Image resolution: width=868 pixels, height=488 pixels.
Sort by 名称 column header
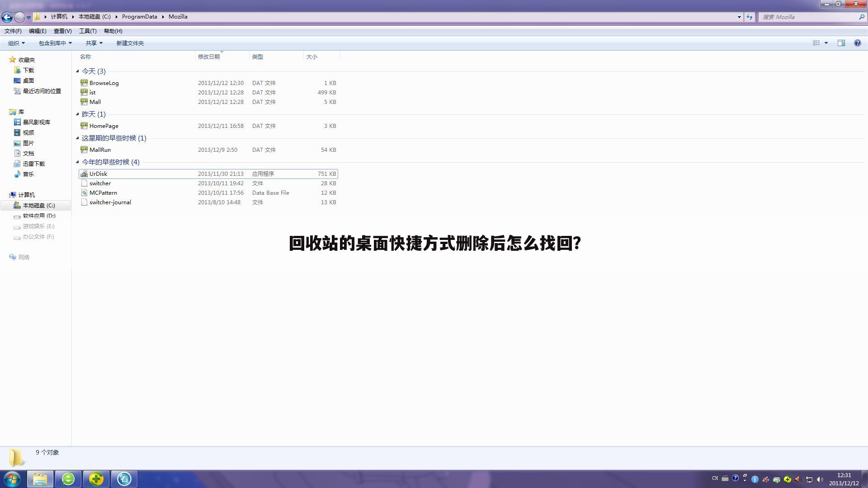point(85,57)
